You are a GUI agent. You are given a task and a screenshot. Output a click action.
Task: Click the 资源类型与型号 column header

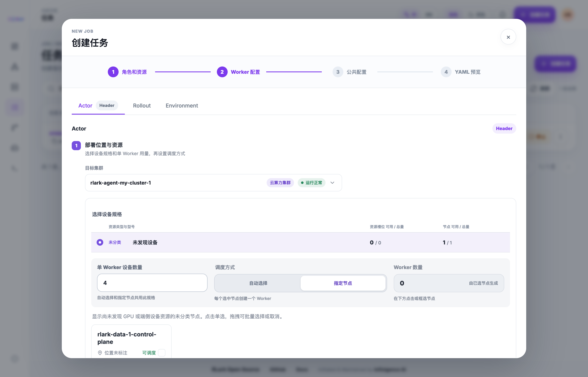[121, 227]
